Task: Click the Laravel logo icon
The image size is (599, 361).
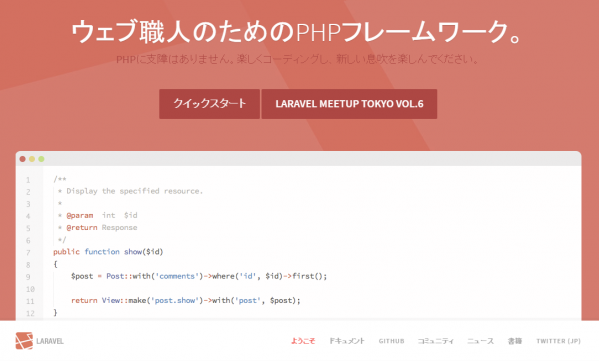Action: [24, 341]
